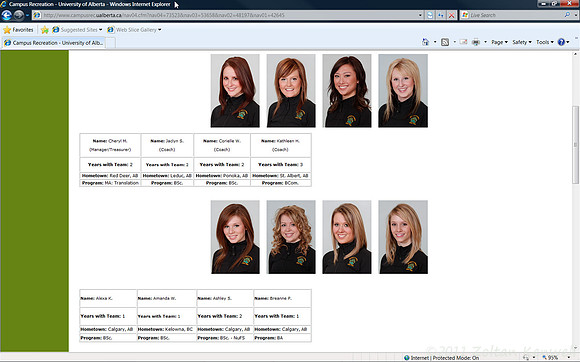
Task: Open photo of Ashley S. in bottom row
Action: (x=347, y=237)
